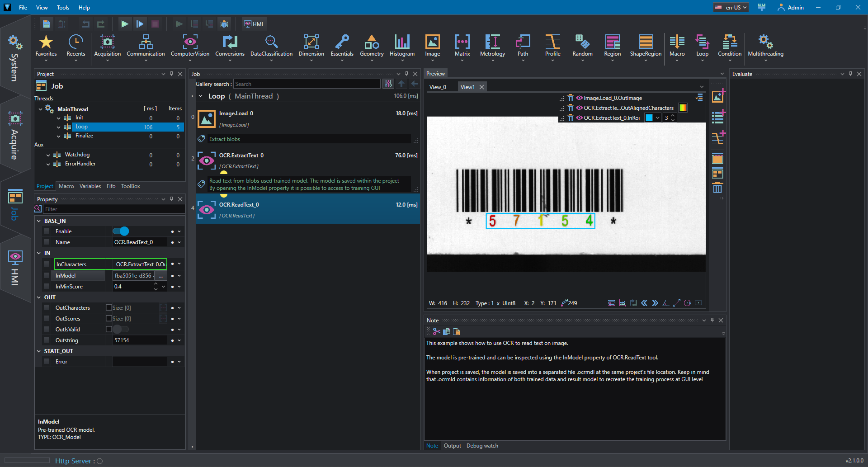Image resolution: width=868 pixels, height=467 pixels.
Task: Click the browse button next to InModel
Action: click(160, 275)
